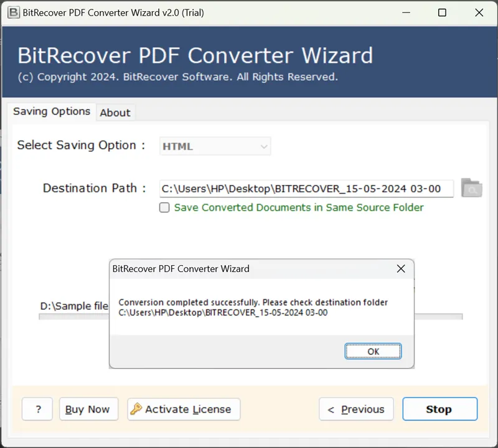
Task: Close the main PDF Converter Wizard window
Action: click(x=479, y=12)
